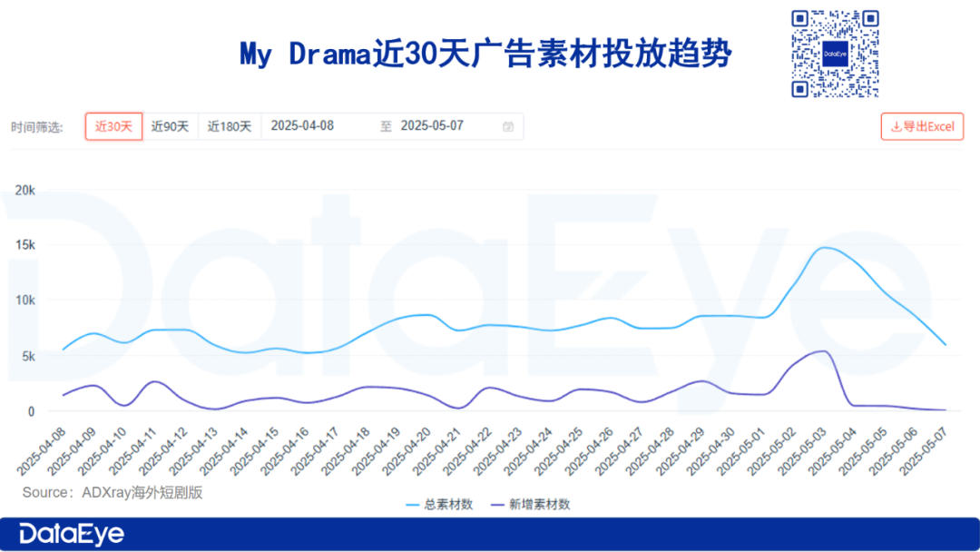Click the 10k y-axis label

(25, 301)
